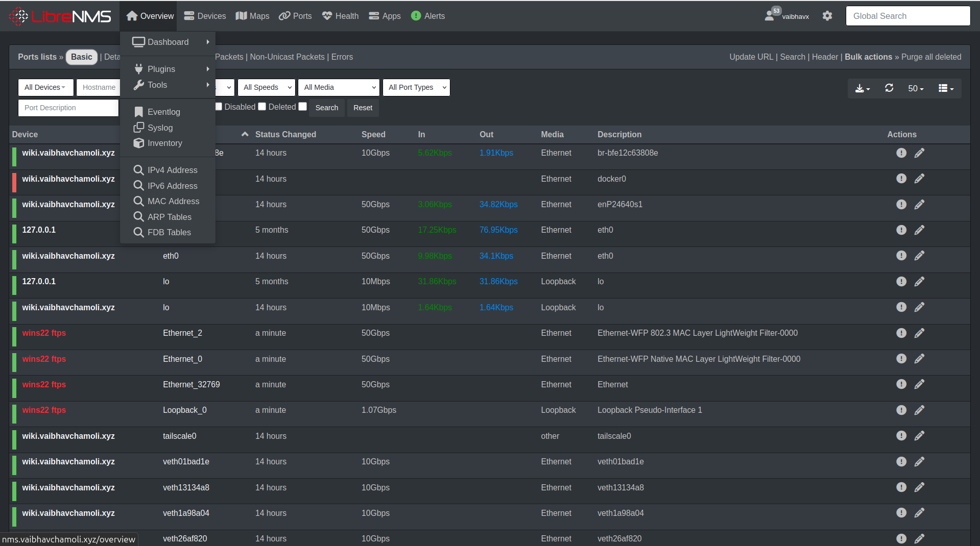
Task: Open FDB Tables from the menu
Action: (x=169, y=232)
